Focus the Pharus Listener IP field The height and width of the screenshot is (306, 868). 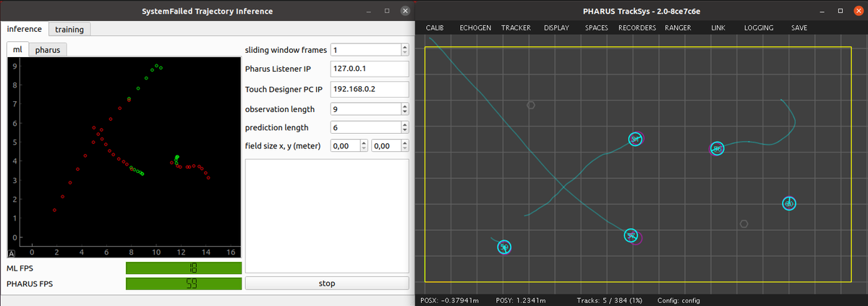(370, 69)
